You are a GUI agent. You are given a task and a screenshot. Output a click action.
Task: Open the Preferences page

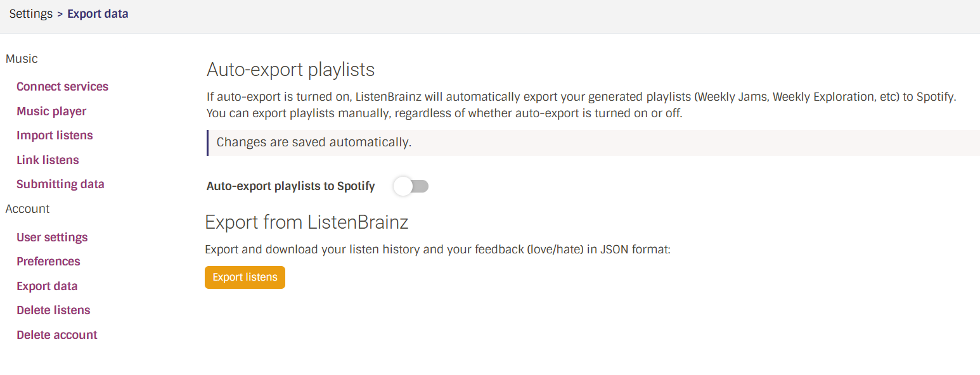click(48, 262)
